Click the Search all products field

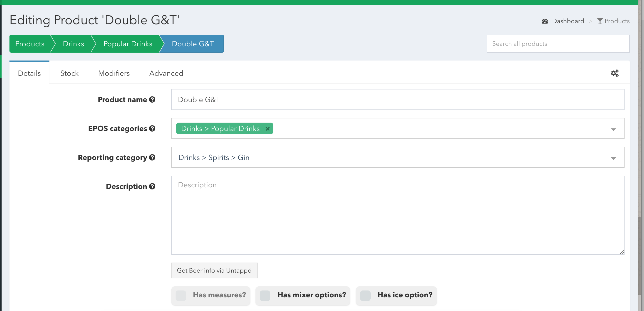(x=558, y=44)
